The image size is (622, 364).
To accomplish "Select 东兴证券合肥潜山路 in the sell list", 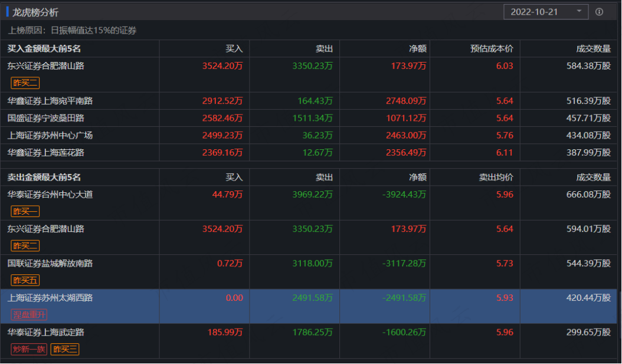I will [x=309, y=238].
